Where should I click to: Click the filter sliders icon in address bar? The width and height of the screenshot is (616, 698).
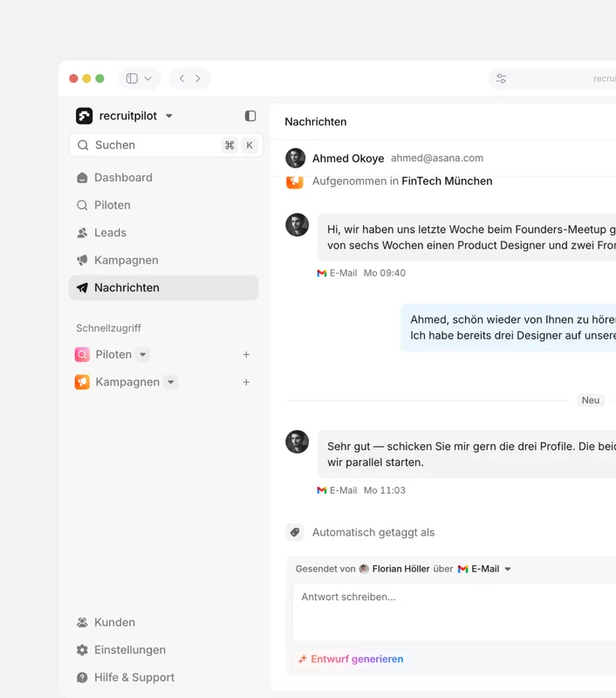click(x=501, y=79)
